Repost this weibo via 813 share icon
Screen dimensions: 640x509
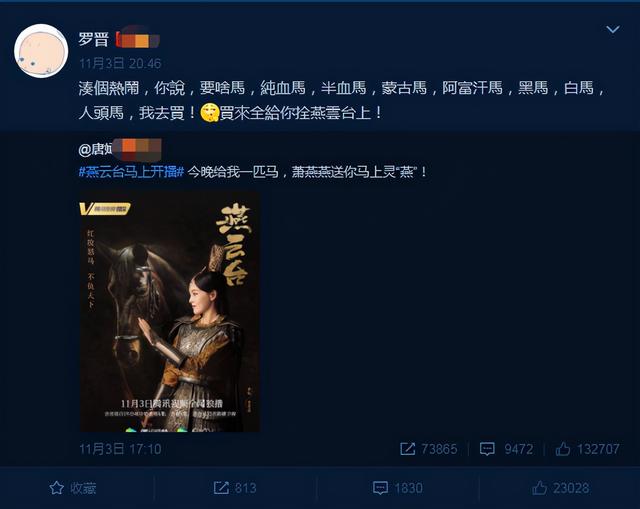(221, 488)
